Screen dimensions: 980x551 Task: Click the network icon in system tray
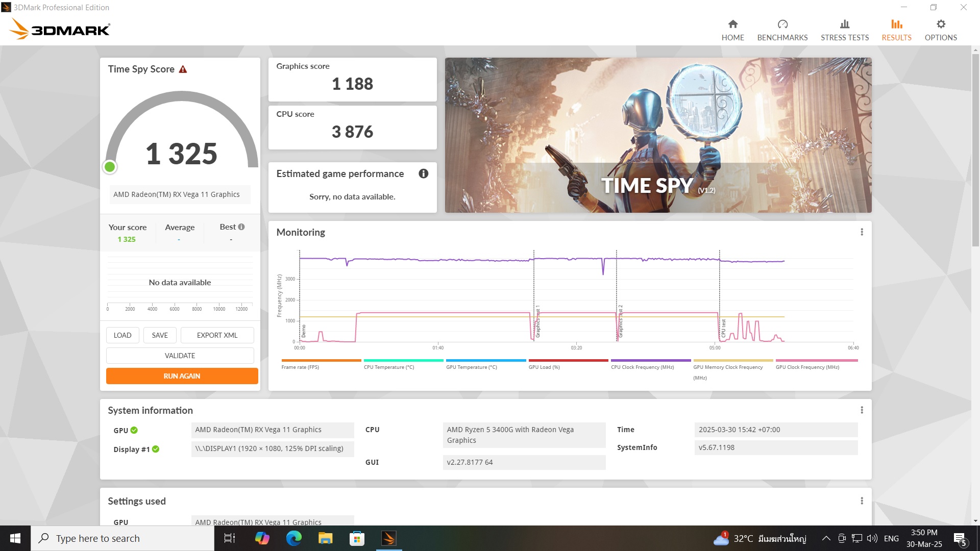click(857, 538)
